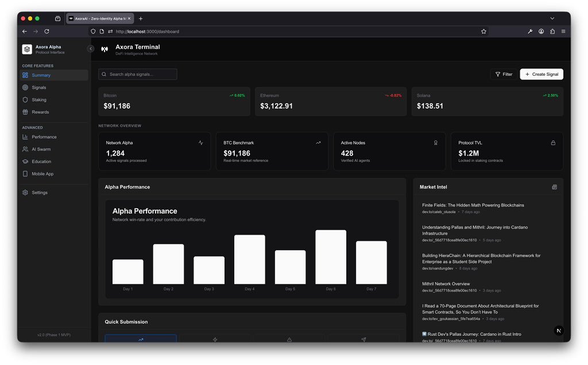The width and height of the screenshot is (588, 365).
Task: Click the Network Alpha activity icon
Action: (x=200, y=143)
